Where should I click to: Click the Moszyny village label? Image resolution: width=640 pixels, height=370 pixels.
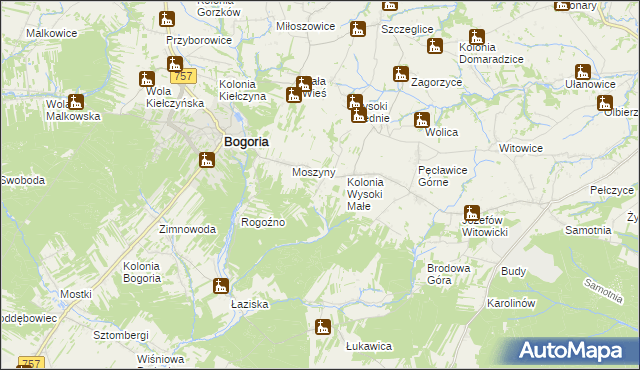point(314,172)
